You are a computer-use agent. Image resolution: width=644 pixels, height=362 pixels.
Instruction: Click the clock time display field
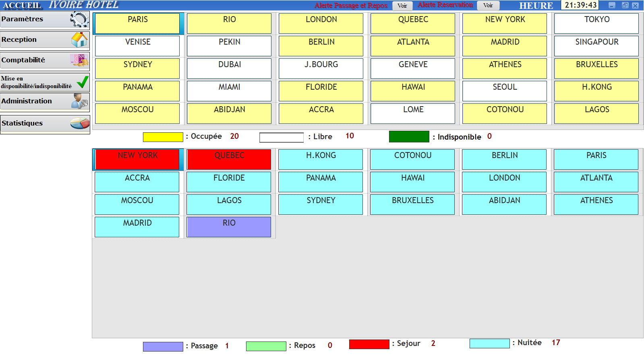[x=580, y=5]
